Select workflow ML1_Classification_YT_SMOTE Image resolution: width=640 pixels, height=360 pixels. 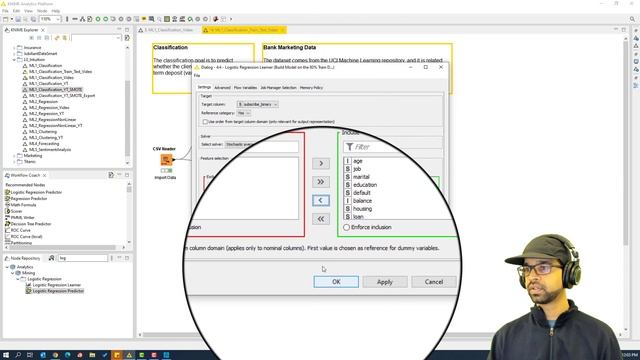click(x=55, y=89)
